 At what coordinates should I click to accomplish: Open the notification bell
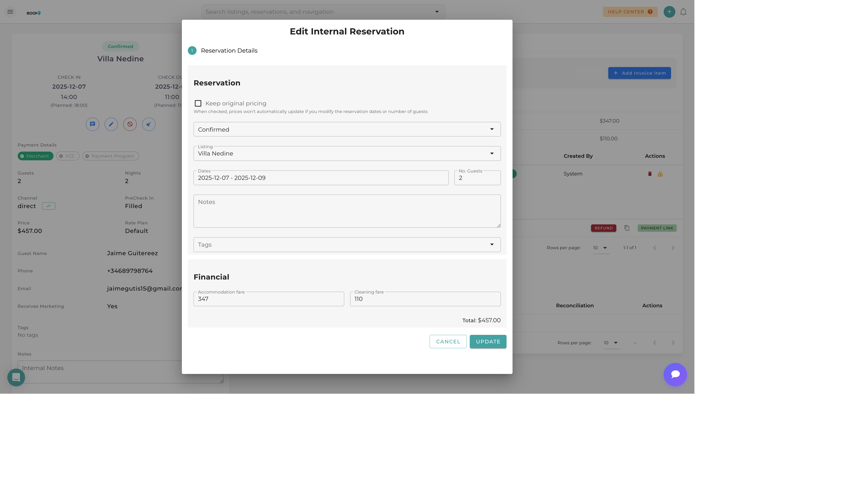[683, 11]
